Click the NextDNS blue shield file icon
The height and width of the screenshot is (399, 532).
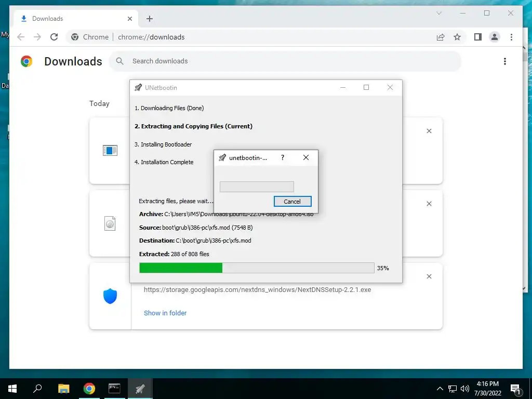click(110, 296)
